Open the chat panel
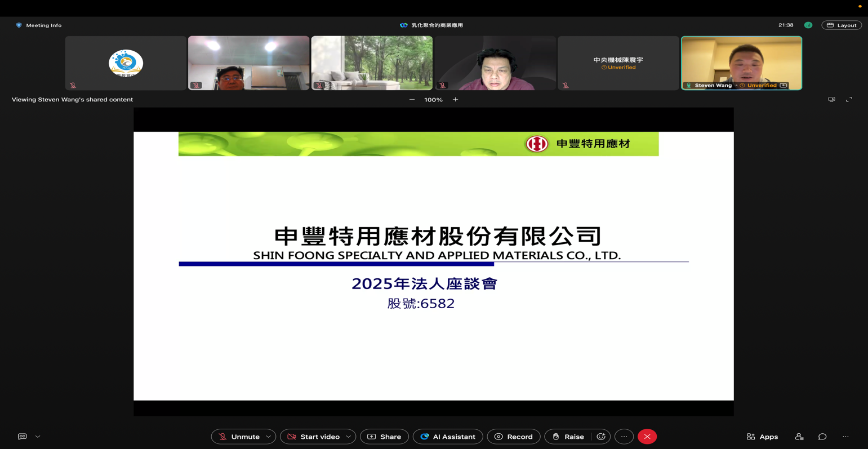Viewport: 868px width, 449px height. pyautogui.click(x=822, y=437)
